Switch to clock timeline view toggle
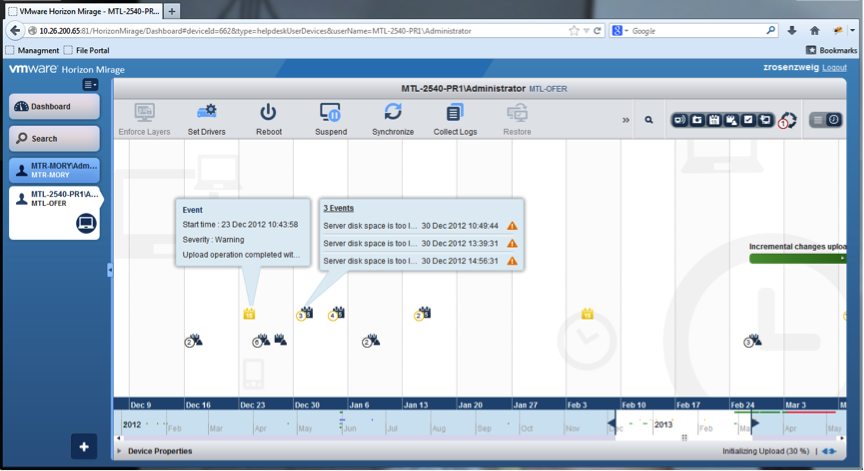The height and width of the screenshot is (471, 864). click(834, 120)
